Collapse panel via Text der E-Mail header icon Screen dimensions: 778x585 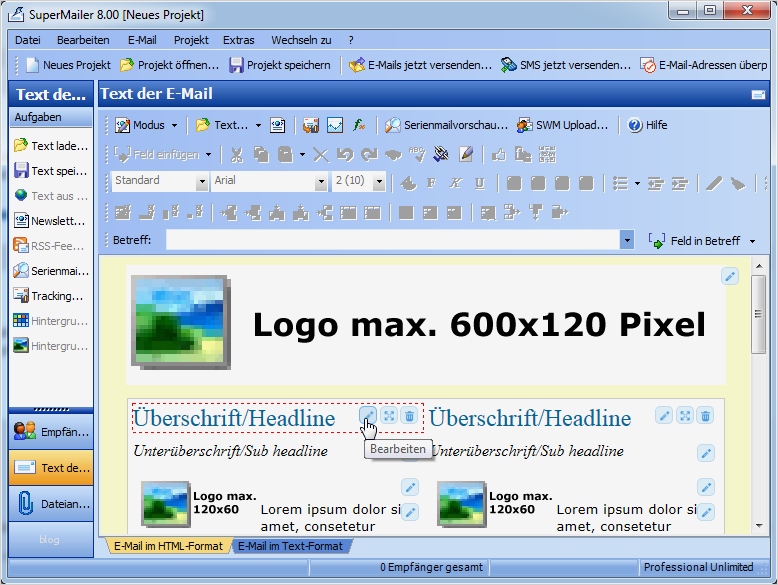(758, 94)
